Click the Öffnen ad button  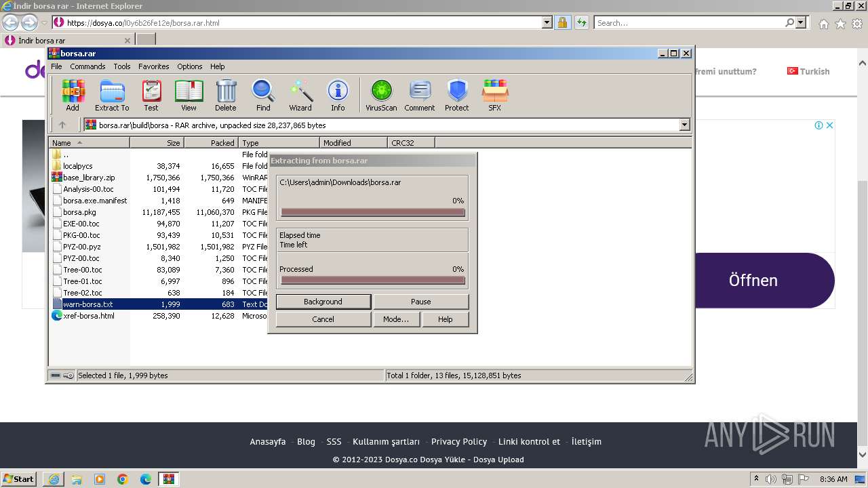(764, 281)
